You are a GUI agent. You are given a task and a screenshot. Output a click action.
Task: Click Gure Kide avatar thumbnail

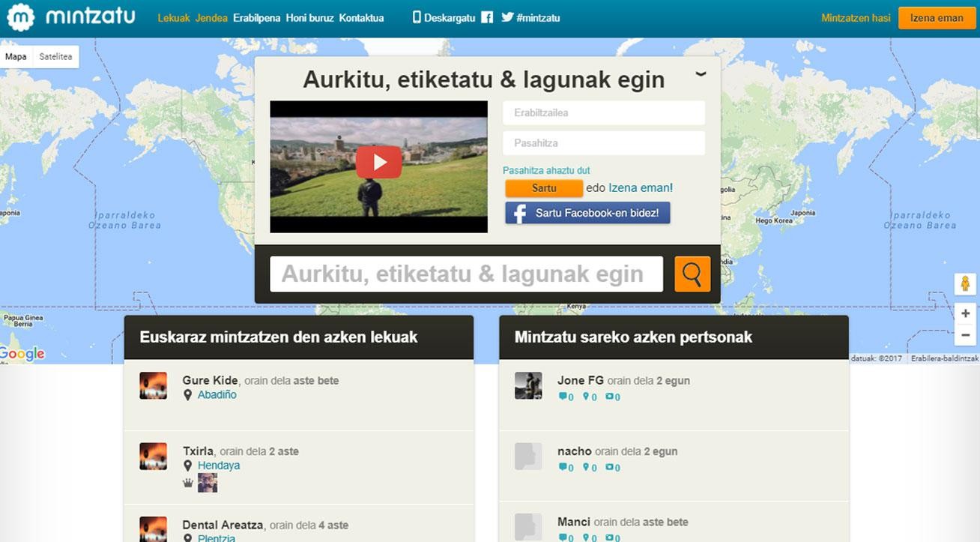point(154,385)
